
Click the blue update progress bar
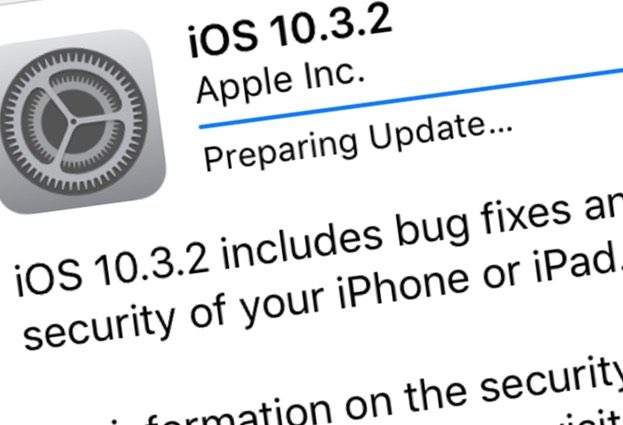pos(411,98)
